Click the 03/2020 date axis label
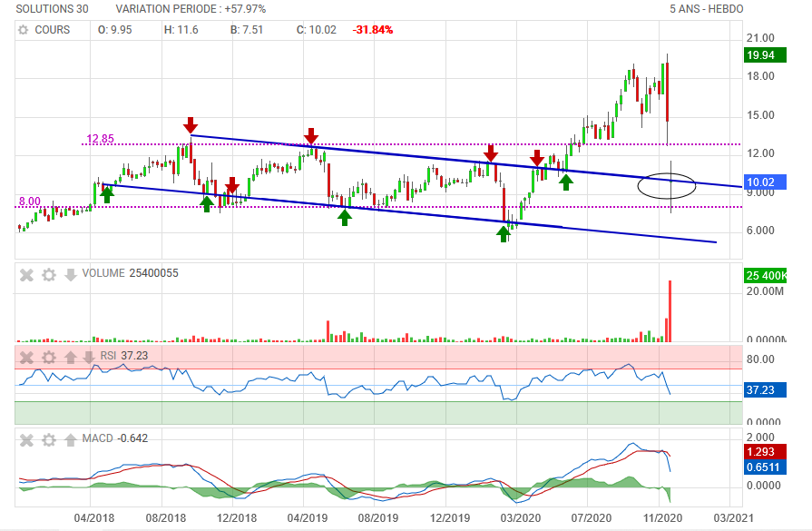 [x=521, y=517]
